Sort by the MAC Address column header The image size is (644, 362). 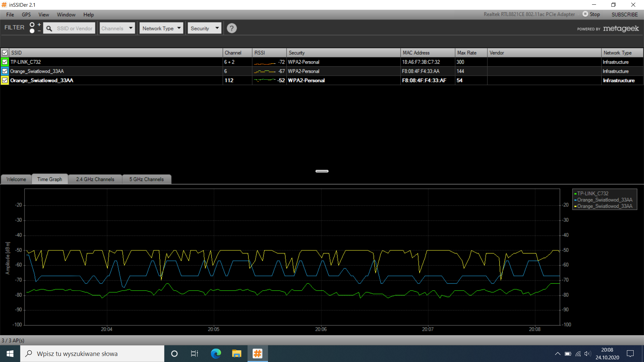[428, 53]
